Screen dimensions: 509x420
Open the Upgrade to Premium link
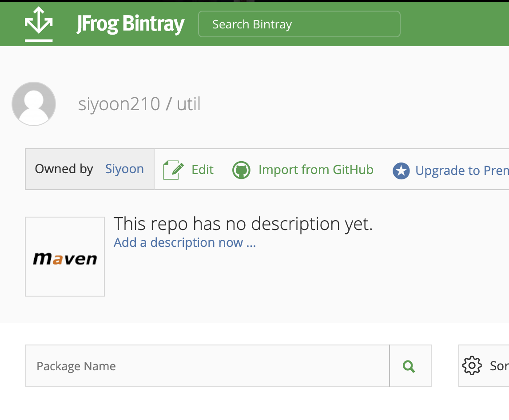[x=462, y=171]
